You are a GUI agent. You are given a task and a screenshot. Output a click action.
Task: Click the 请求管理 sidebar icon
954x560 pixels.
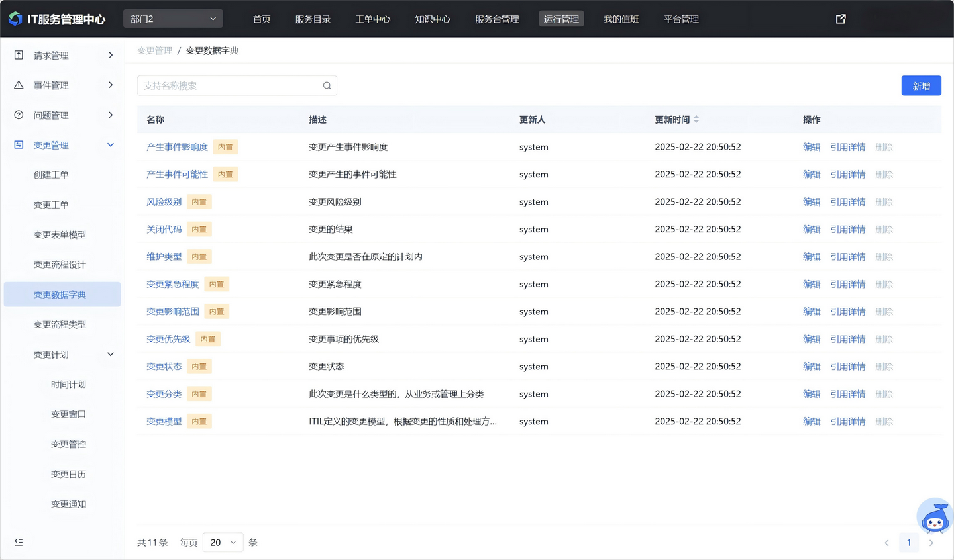pos(19,55)
